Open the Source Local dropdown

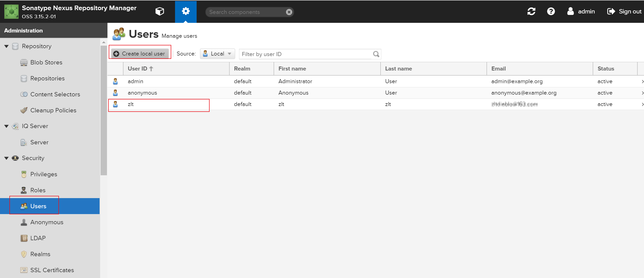[217, 54]
